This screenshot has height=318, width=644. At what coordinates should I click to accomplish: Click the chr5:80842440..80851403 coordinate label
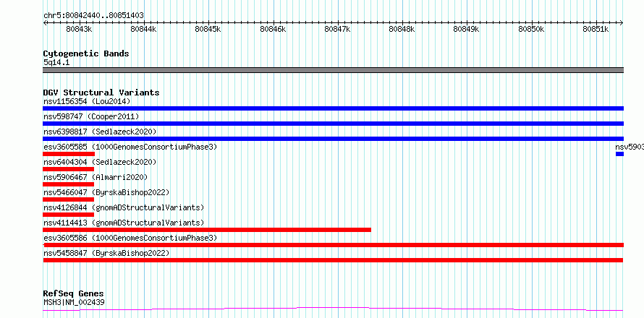coord(93,16)
